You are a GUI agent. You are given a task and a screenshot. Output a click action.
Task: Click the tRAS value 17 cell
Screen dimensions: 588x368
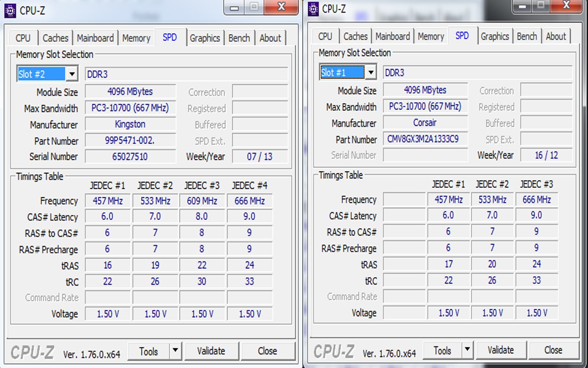coord(448,264)
